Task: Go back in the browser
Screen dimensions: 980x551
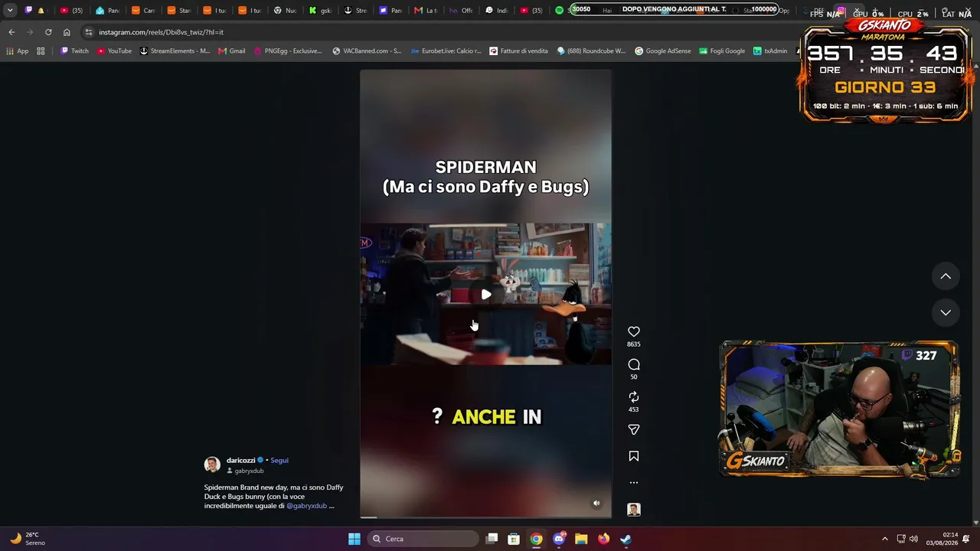Action: click(x=11, y=32)
